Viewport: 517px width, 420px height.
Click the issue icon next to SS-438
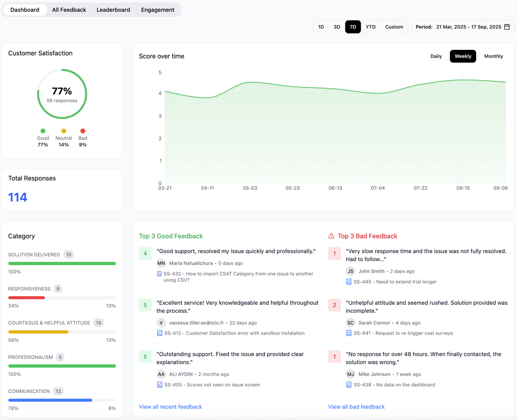pyautogui.click(x=349, y=385)
